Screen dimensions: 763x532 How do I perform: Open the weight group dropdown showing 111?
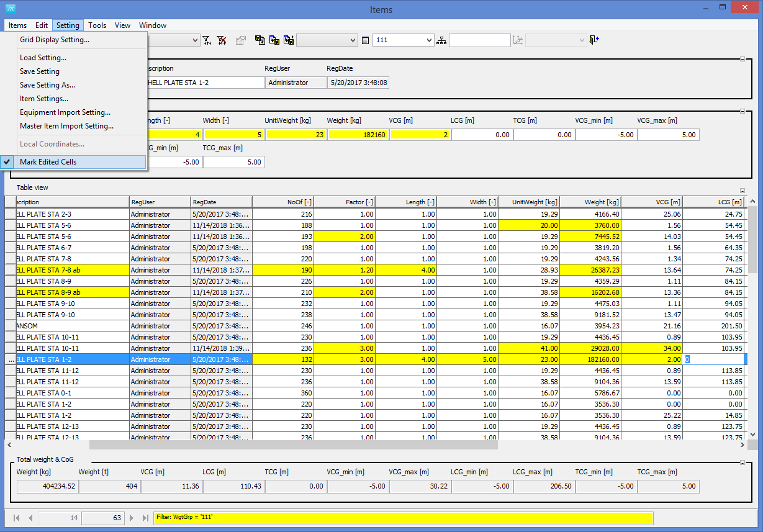click(x=429, y=40)
